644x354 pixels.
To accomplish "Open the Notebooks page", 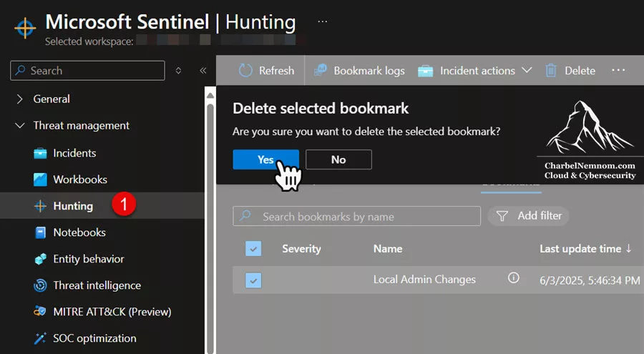I will click(79, 232).
